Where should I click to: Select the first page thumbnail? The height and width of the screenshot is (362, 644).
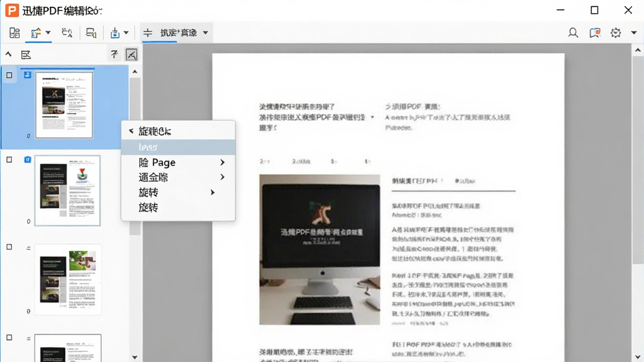tap(64, 105)
